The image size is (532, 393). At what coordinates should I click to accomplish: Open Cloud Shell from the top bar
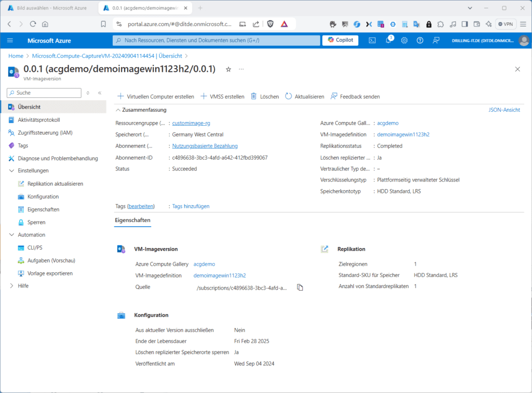[x=372, y=41]
